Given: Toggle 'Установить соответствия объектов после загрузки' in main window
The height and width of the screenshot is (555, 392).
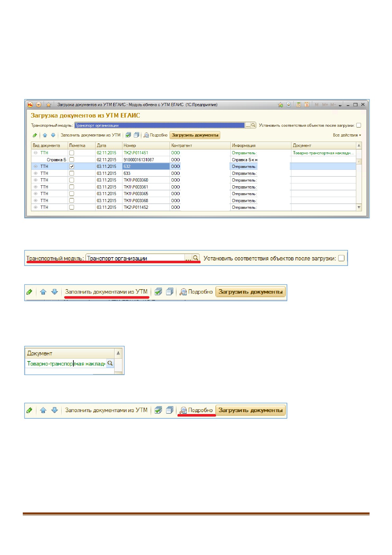Looking at the screenshot, I should click(x=358, y=125).
